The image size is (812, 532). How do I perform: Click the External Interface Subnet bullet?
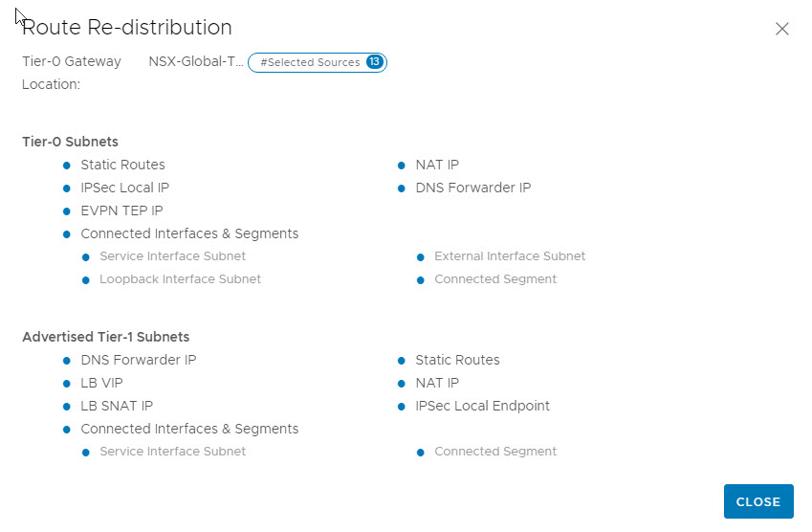click(422, 257)
